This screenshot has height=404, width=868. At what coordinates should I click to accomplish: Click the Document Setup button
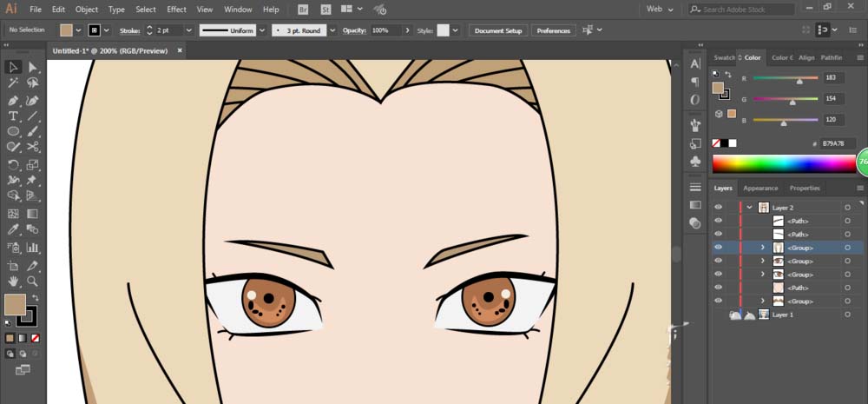click(498, 30)
